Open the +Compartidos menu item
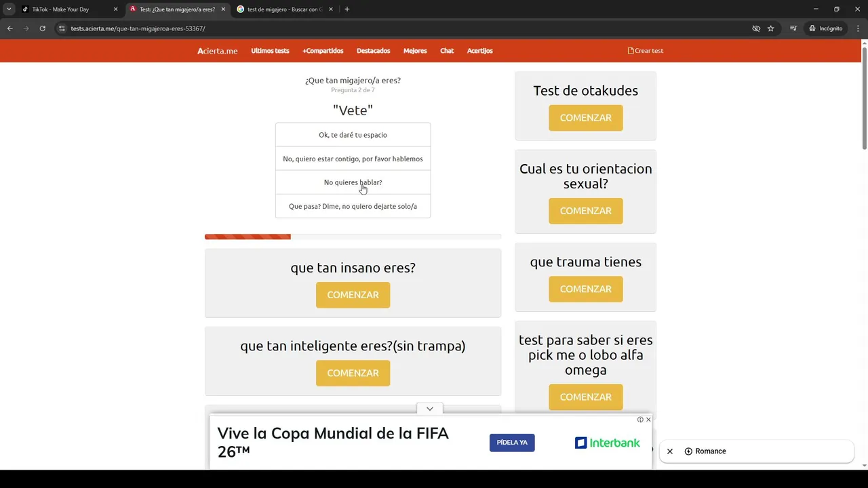Screen dimensions: 868x488 pyautogui.click(x=323, y=51)
